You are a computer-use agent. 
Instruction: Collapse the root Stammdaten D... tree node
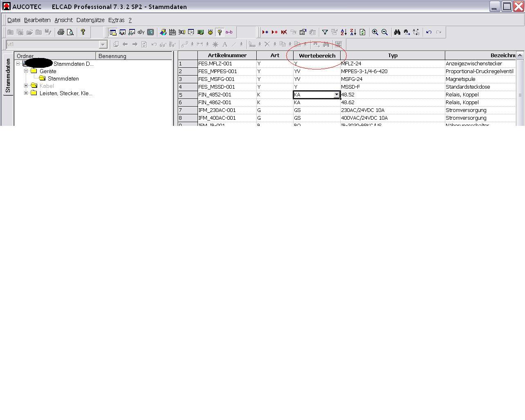(x=18, y=64)
